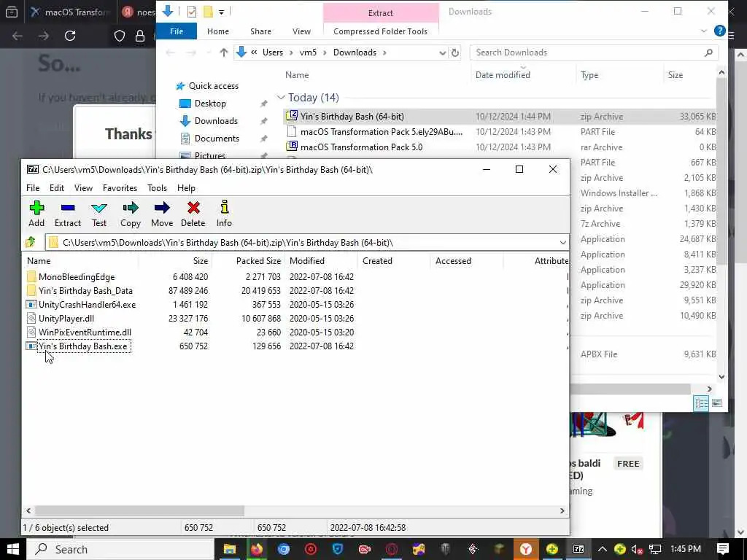Open the 7-Zip Favorites menu
The width and height of the screenshot is (747, 560).
pos(120,188)
